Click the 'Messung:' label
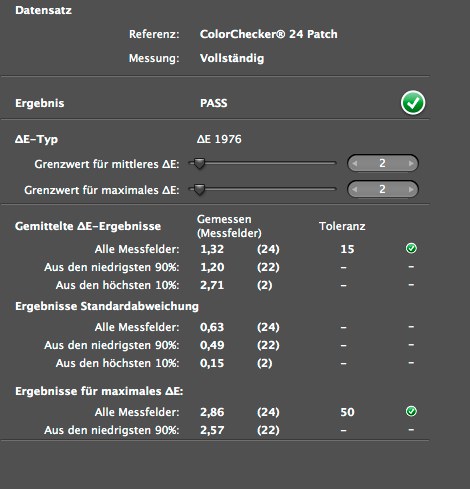Screen dimensions: 470x489 click(154, 58)
